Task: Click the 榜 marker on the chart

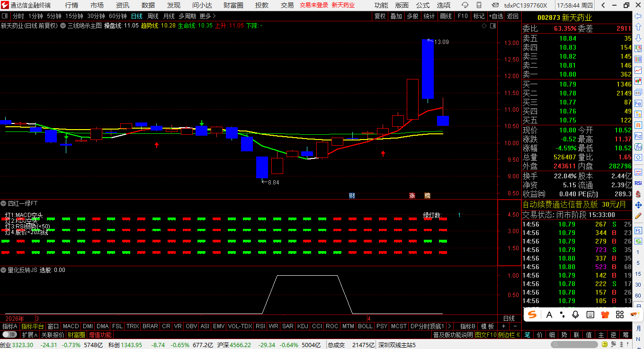Action: point(428,195)
